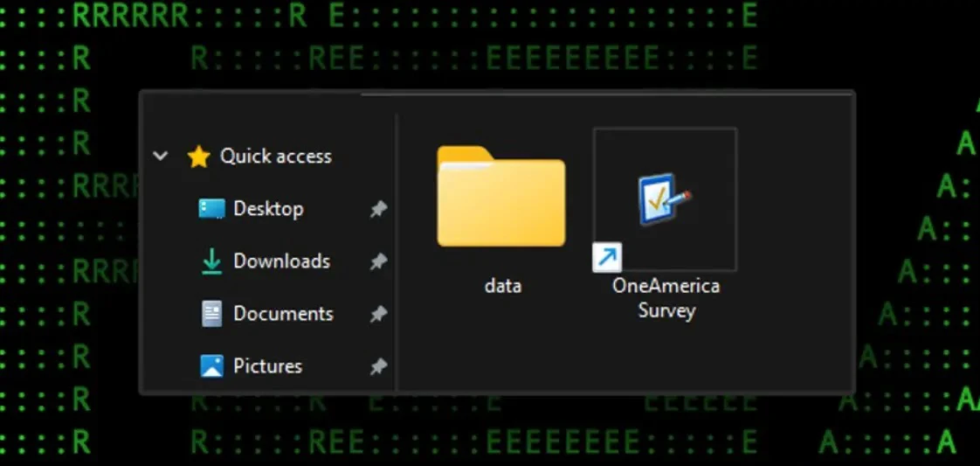Click the Downloads green arrow icon
Screen dimensions: 980x466
tap(211, 261)
